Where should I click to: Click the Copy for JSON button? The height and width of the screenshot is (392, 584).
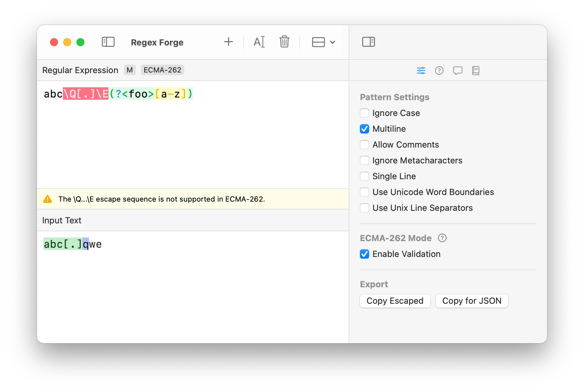tap(472, 301)
